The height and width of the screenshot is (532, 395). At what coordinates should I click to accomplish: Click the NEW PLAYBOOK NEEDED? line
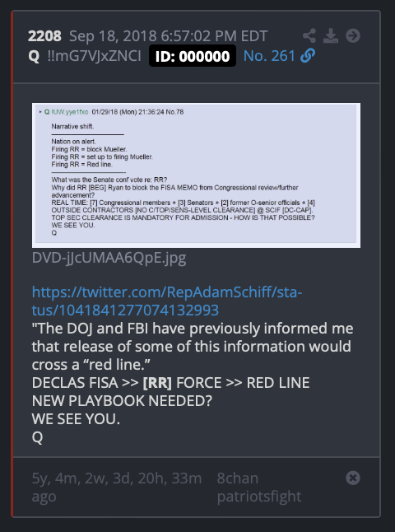[x=122, y=401]
